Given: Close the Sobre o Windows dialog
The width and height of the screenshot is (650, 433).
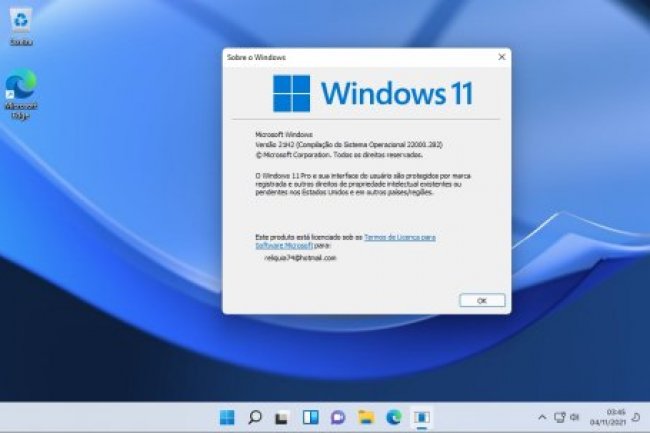Looking at the screenshot, I should tap(502, 57).
